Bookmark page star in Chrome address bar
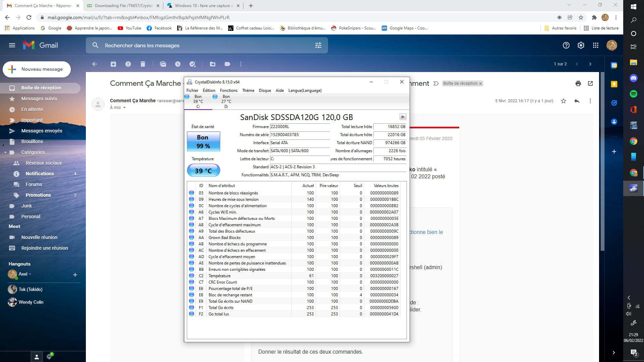644x362 pixels. (x=581, y=17)
